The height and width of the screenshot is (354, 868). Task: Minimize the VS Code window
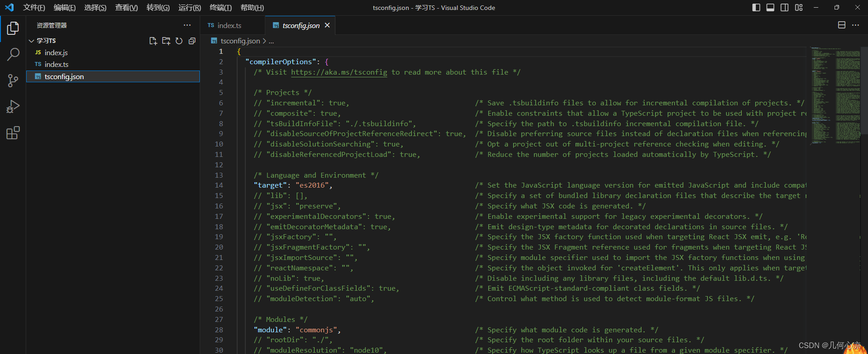816,8
